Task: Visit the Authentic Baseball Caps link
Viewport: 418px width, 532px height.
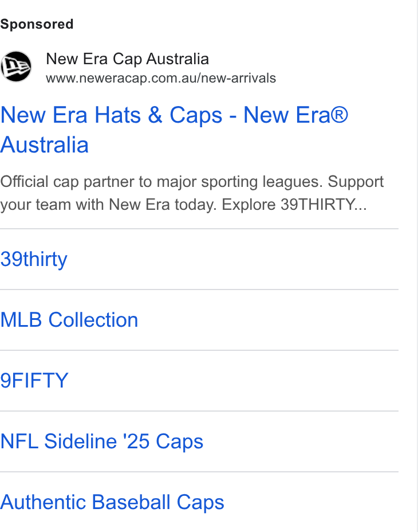Action: (x=112, y=502)
